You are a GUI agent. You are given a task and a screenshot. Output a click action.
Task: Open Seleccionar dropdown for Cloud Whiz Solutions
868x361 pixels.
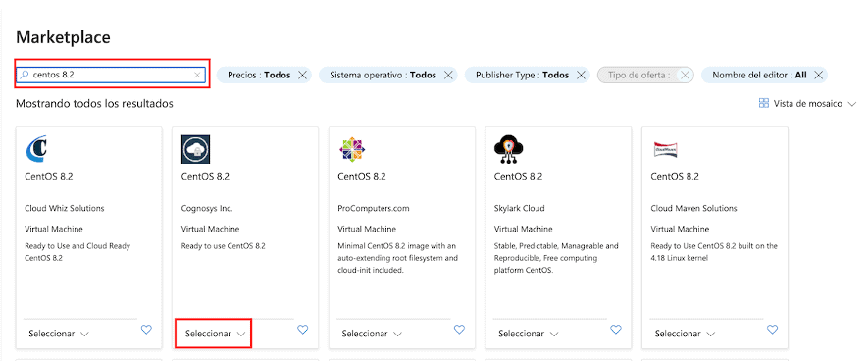tap(59, 334)
